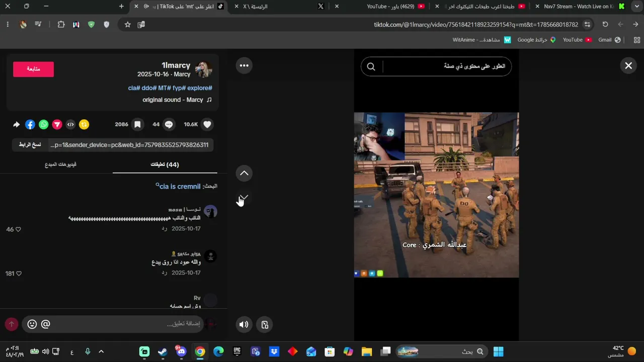Open the browser extensions puzzle menu

[61, 25]
